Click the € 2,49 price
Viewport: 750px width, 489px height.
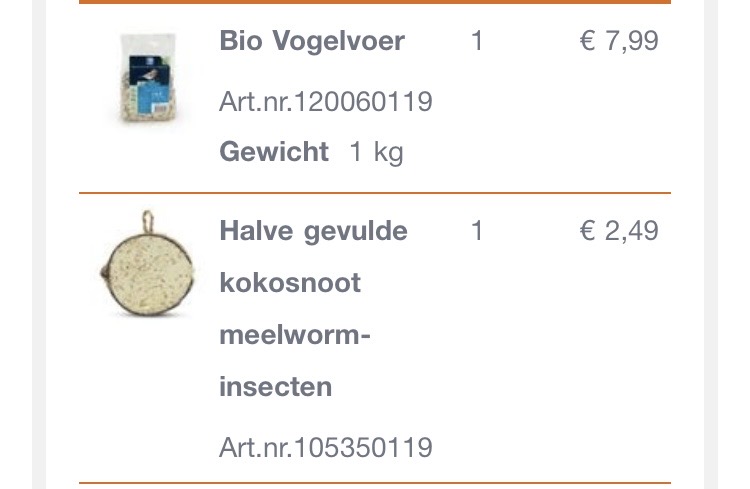coord(619,231)
